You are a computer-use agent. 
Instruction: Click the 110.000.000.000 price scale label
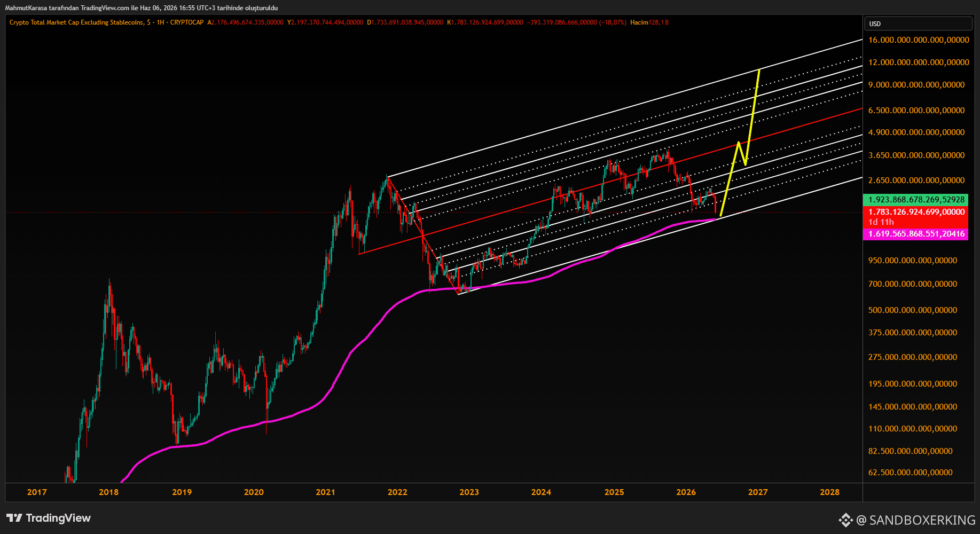coord(913,429)
